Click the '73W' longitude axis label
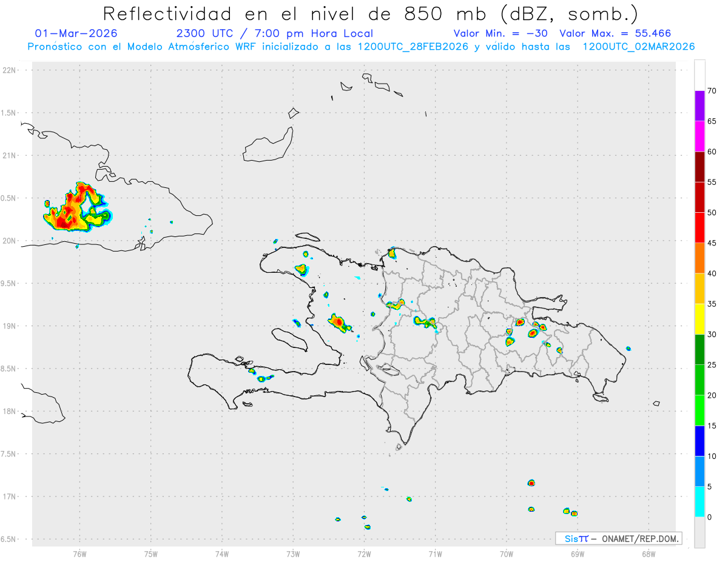Viewport: 728px width, 562px height. pyautogui.click(x=293, y=554)
